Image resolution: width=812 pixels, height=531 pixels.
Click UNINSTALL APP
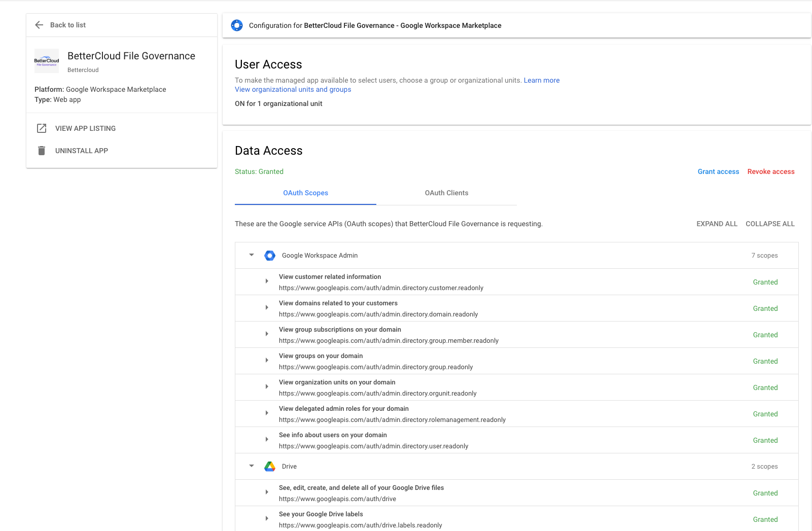click(82, 151)
